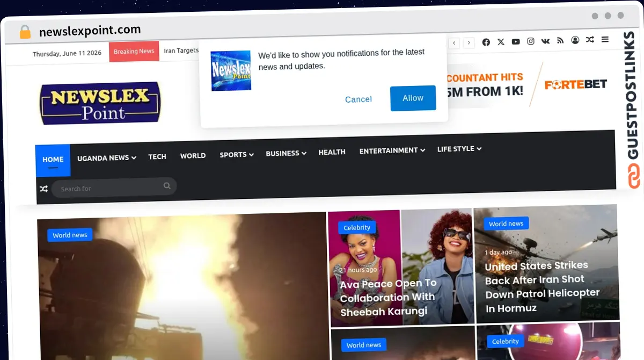Open the World menu item
The height and width of the screenshot is (360, 644).
coord(193,155)
